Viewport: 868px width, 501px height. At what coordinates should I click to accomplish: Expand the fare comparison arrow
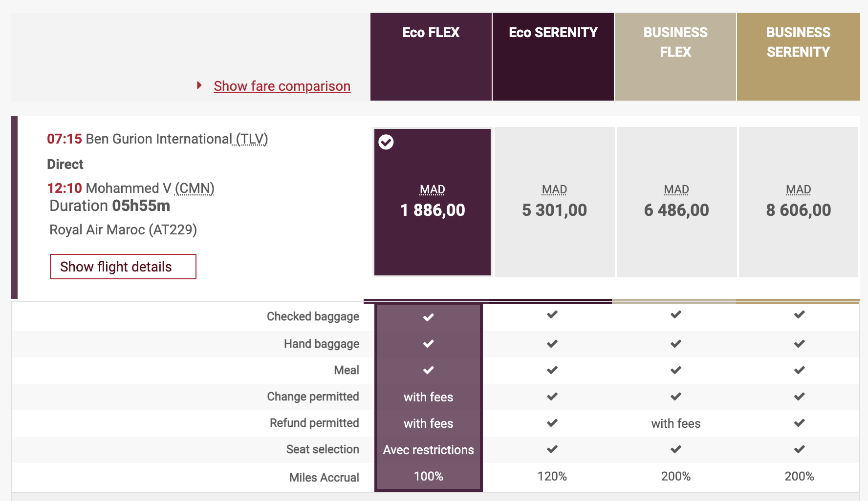click(199, 85)
